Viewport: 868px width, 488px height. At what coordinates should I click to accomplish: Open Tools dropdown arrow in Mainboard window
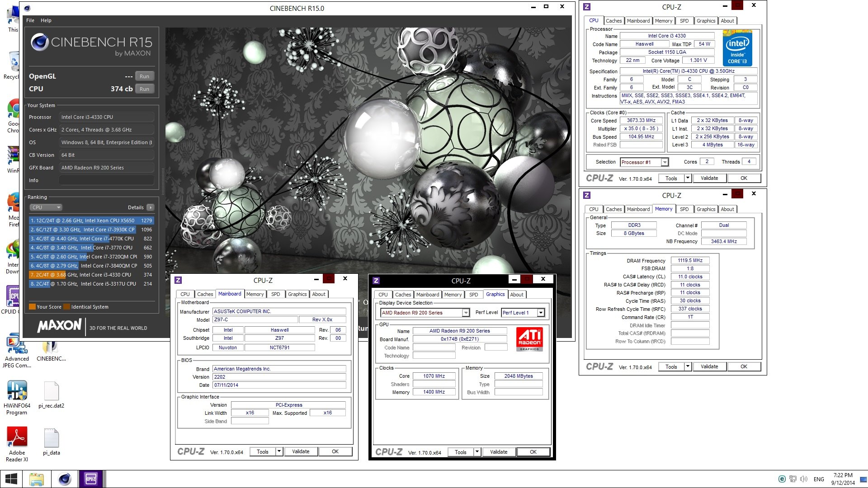(279, 451)
